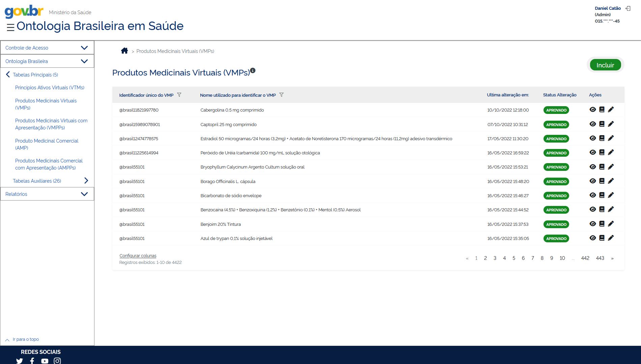This screenshot has width=641, height=364.
Task: Open the hamburger menu icon
Action: [10, 27]
